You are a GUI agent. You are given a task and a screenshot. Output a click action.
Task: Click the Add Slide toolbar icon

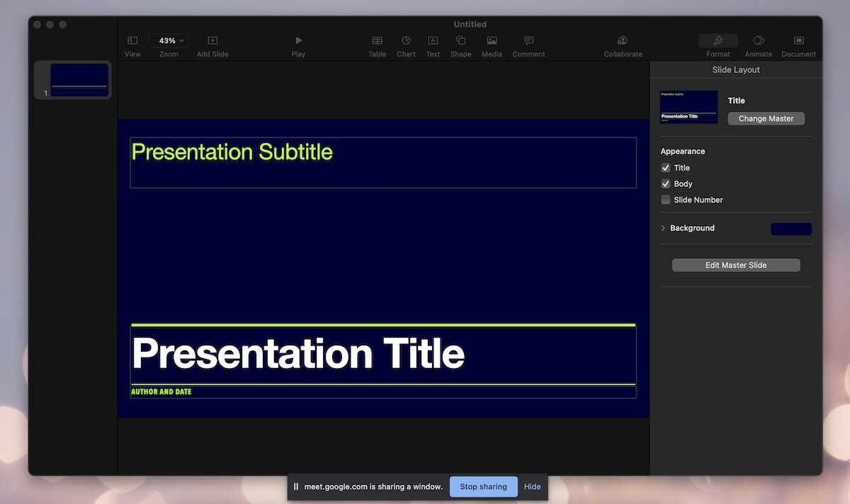pos(212,41)
